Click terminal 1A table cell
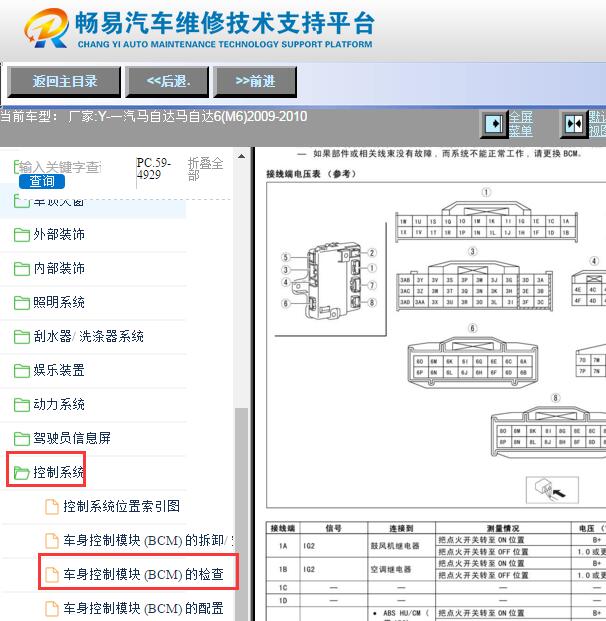This screenshot has height=621, width=606. tap(283, 546)
